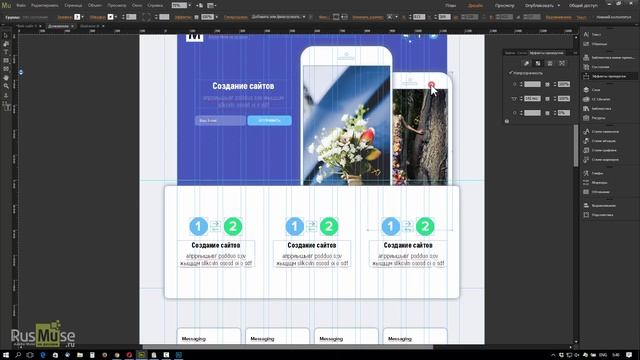The image size is (640, 360).
Task: Select the Selection tool in left toolbar
Action: tap(6, 36)
